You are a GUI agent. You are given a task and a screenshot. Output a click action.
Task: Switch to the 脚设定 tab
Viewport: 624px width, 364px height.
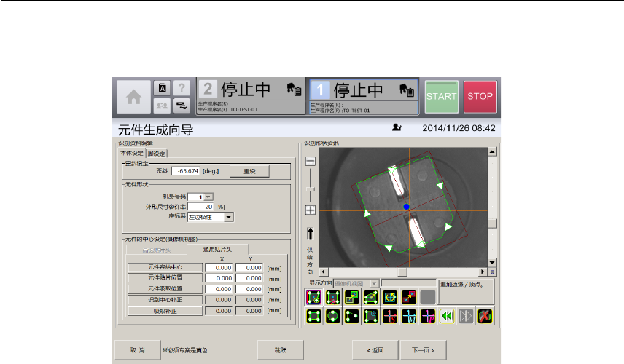tap(157, 154)
